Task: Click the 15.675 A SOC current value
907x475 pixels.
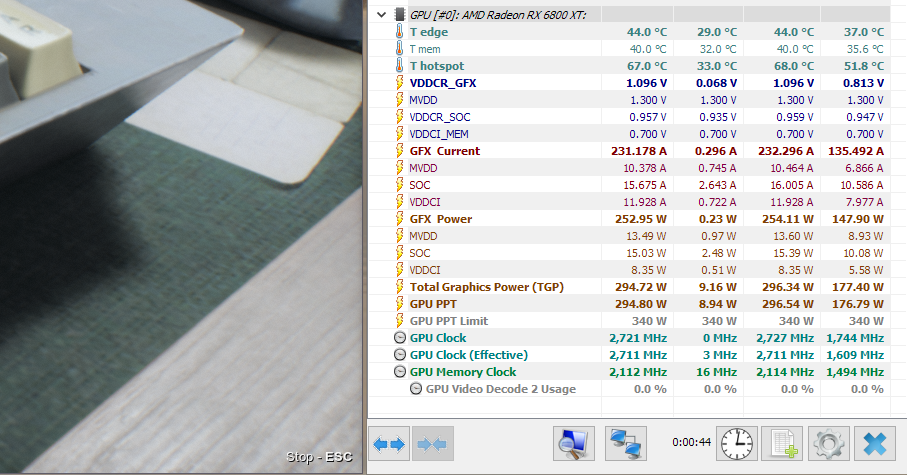Action: point(644,185)
